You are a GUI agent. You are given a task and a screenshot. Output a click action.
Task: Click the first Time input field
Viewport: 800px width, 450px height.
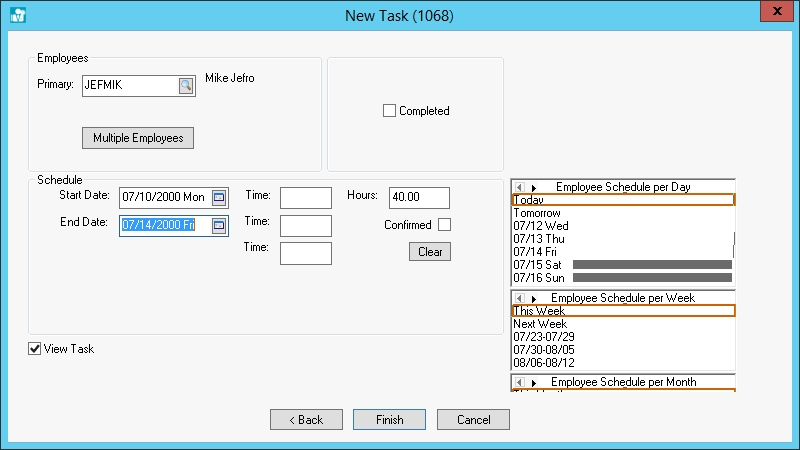coord(305,197)
